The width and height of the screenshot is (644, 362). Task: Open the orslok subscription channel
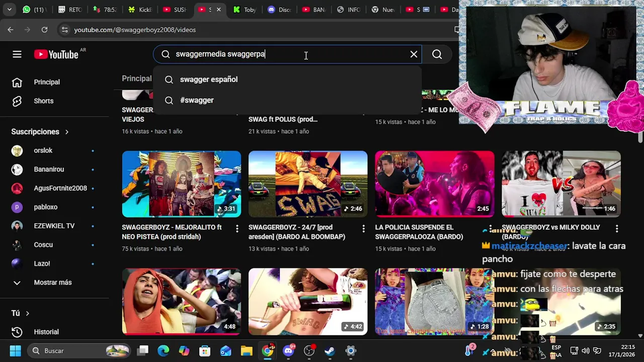pos(54,150)
